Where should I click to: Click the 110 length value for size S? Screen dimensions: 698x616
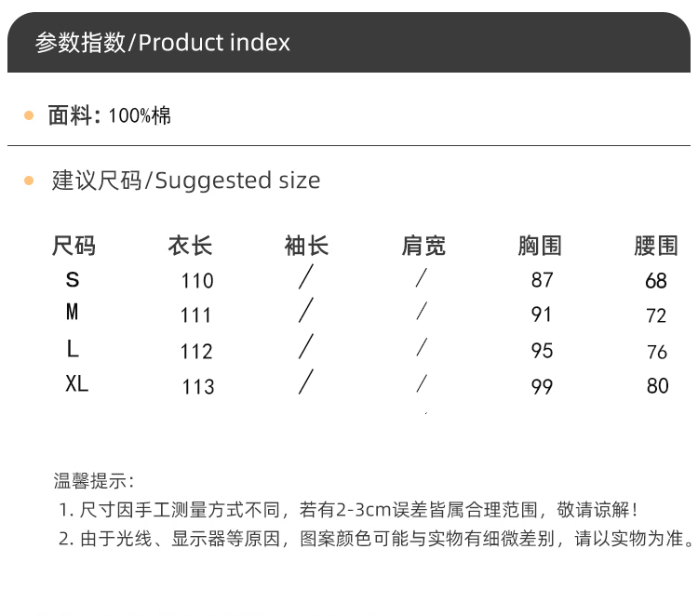[x=197, y=281]
